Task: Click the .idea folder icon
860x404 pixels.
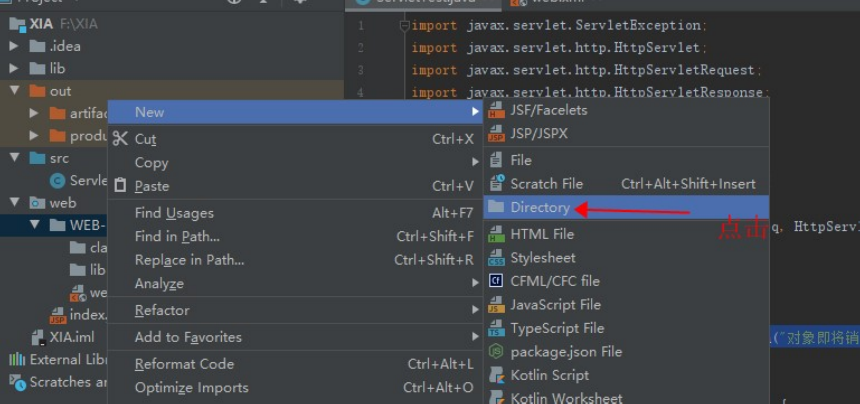Action: 37,46
